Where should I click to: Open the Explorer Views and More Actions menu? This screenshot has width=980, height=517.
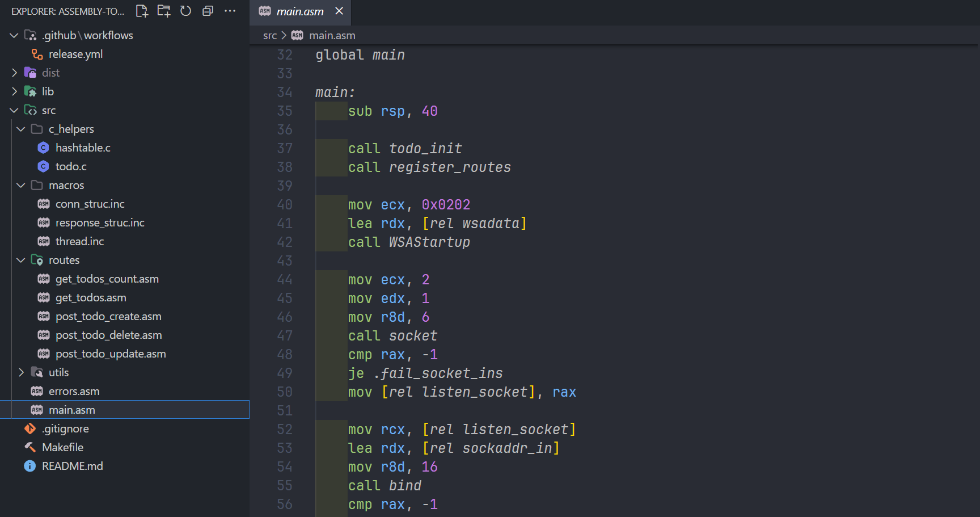point(230,11)
